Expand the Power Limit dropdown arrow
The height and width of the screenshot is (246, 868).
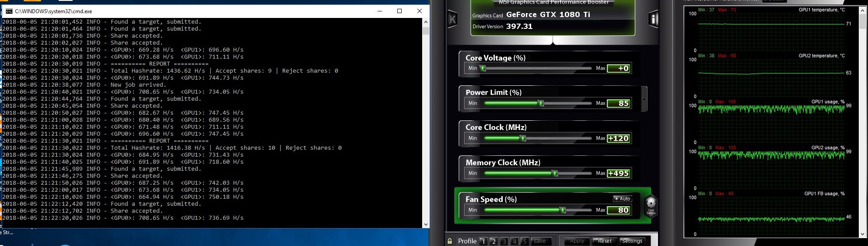pyautogui.click(x=644, y=99)
